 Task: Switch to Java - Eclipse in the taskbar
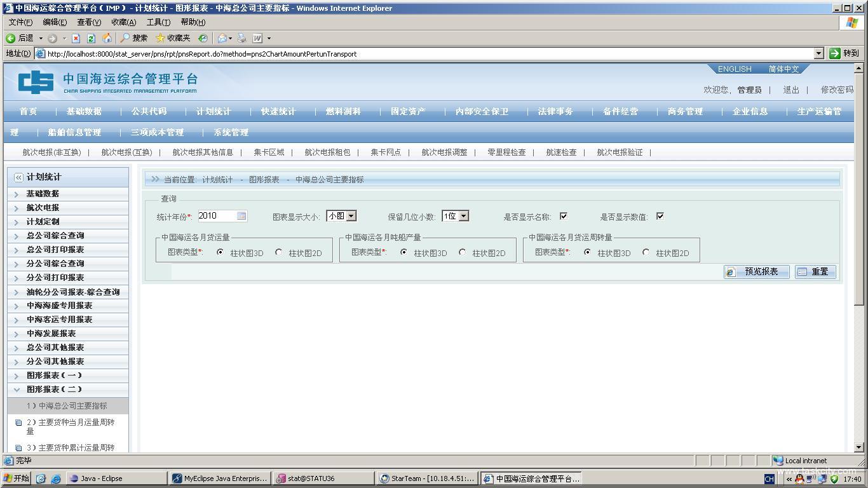pyautogui.click(x=102, y=478)
